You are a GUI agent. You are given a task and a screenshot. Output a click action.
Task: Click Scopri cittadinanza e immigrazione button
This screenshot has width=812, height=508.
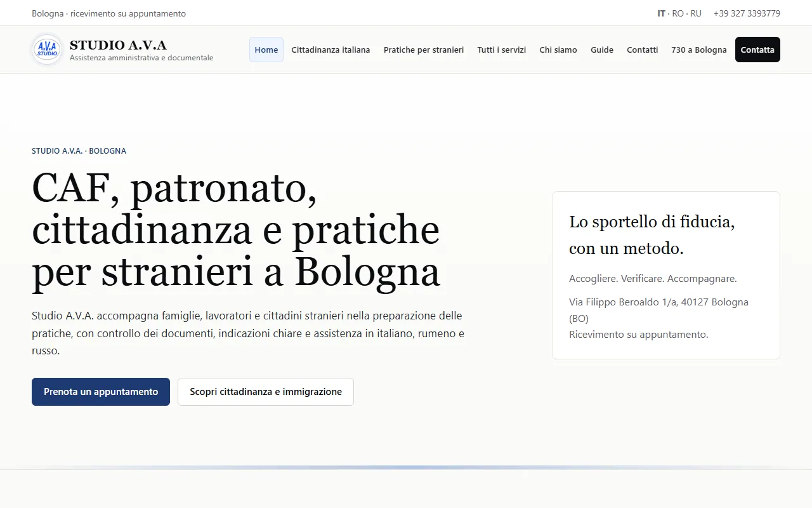[x=266, y=392]
